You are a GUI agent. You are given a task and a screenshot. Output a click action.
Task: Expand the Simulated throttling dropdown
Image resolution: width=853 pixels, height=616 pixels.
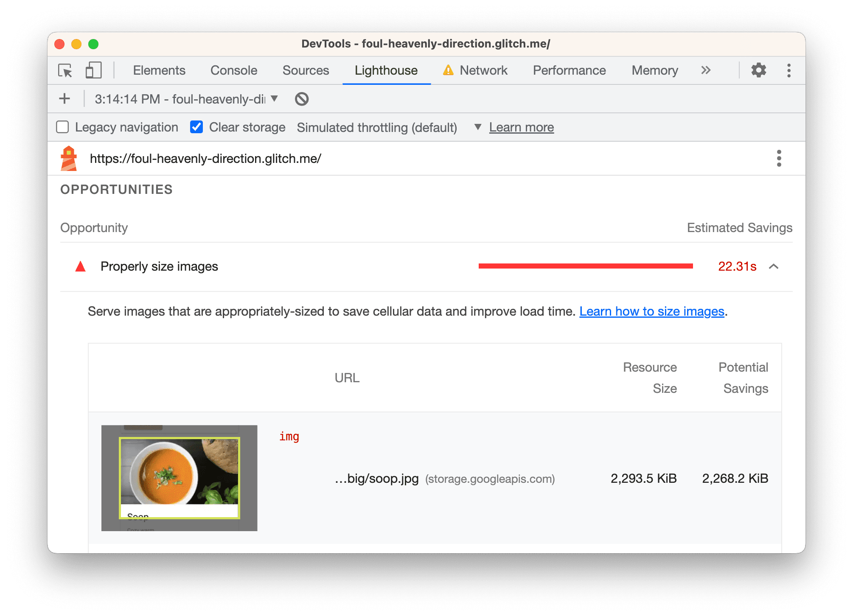click(x=476, y=127)
